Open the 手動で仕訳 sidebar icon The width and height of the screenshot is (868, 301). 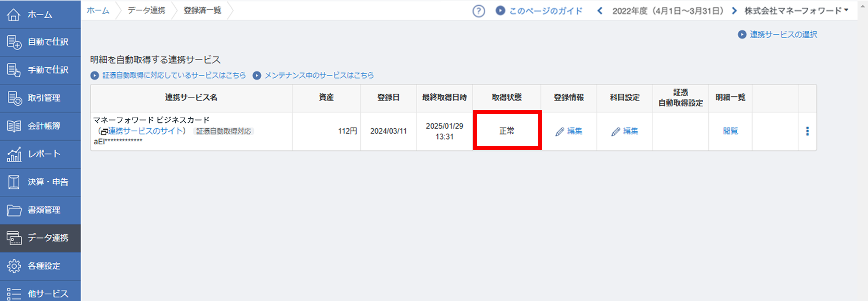tap(14, 70)
